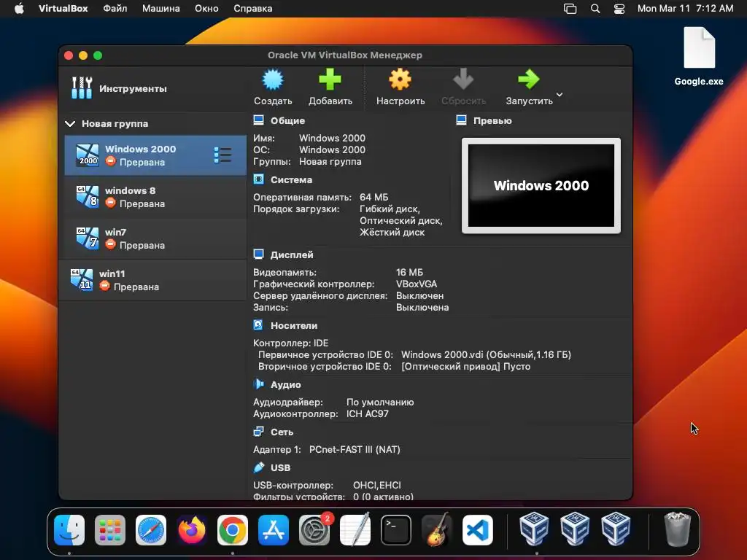Collapse the Новая группа chevron
Image resolution: width=747 pixels, height=560 pixels.
(70, 124)
